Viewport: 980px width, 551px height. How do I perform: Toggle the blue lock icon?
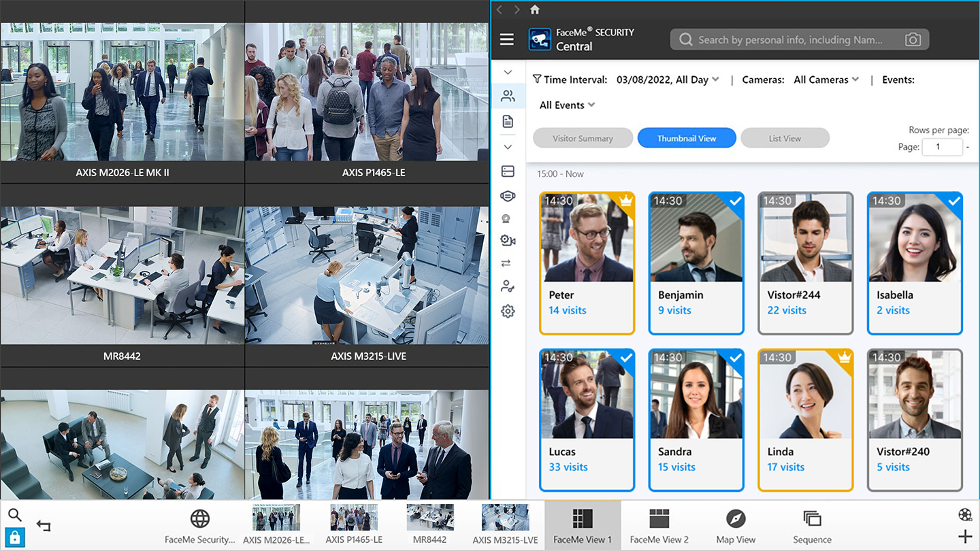15,537
